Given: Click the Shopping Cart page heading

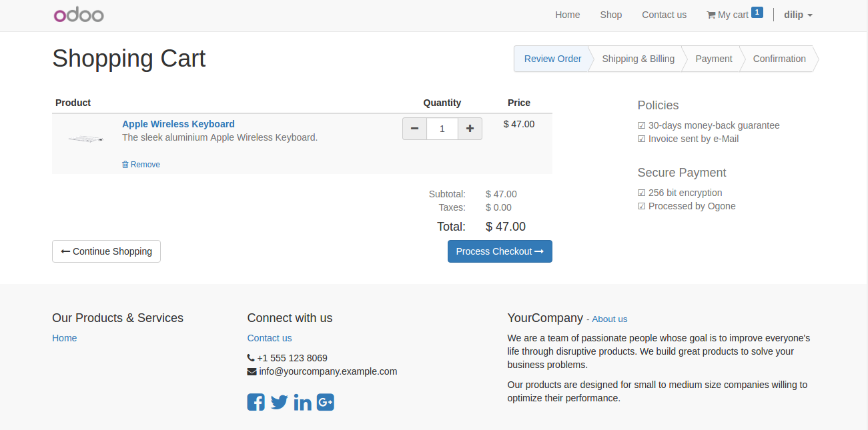Looking at the screenshot, I should 129,59.
